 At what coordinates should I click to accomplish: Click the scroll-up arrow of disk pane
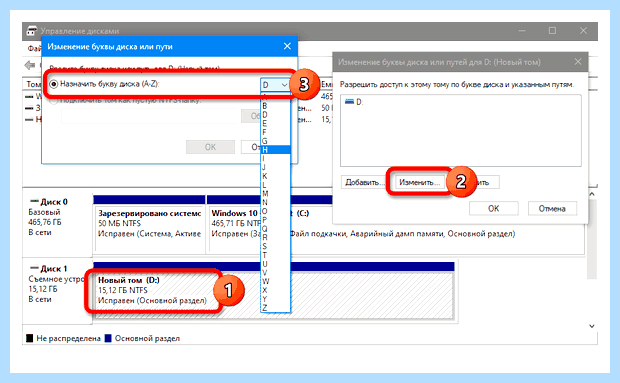point(592,194)
